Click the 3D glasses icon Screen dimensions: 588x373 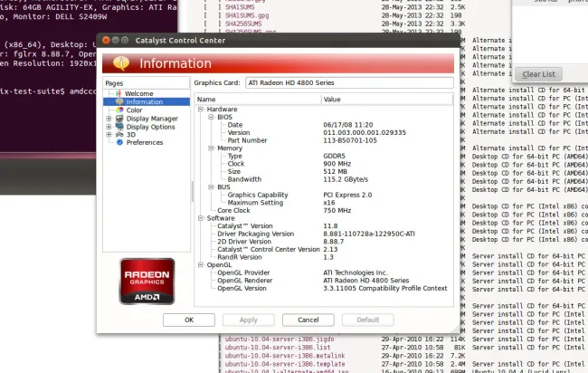pyautogui.click(x=119, y=134)
